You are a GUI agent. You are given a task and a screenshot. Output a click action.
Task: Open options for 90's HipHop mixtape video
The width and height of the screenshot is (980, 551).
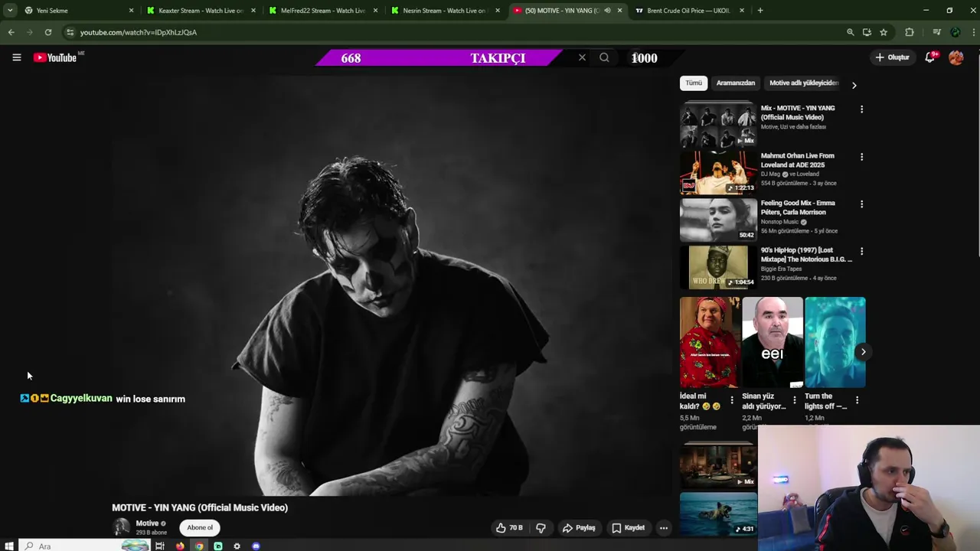861,251
